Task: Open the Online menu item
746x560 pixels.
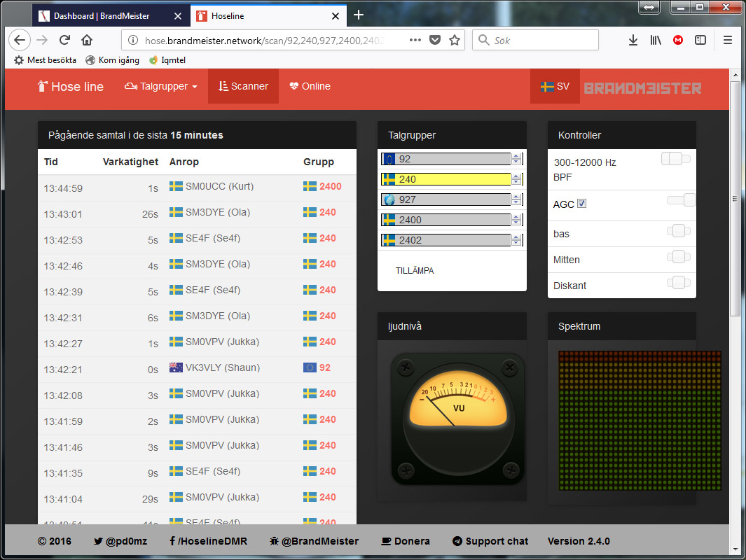Action: (x=309, y=86)
